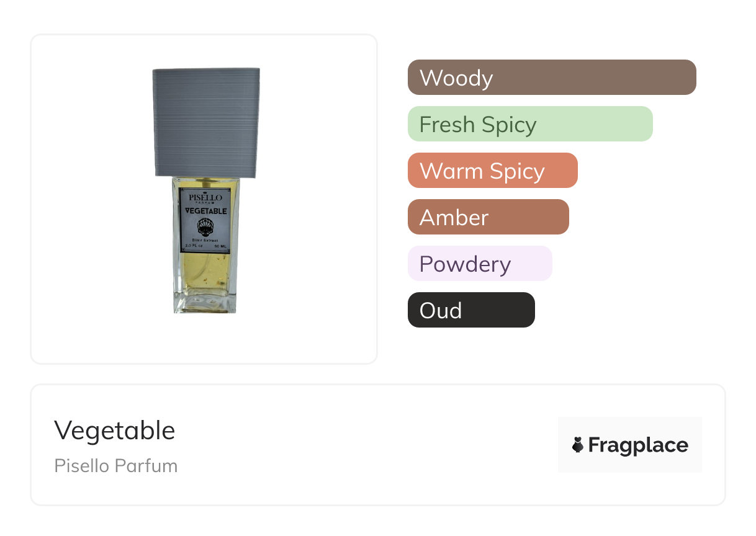This screenshot has width=756, height=536.
Task: Select the Fresh Spicy accord bar
Action: pyautogui.click(x=530, y=124)
